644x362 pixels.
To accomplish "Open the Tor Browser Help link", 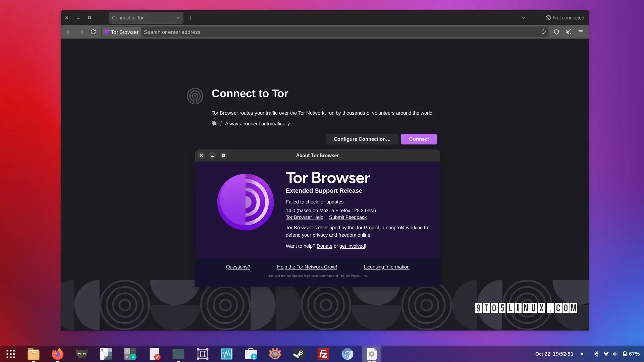I will pyautogui.click(x=304, y=218).
